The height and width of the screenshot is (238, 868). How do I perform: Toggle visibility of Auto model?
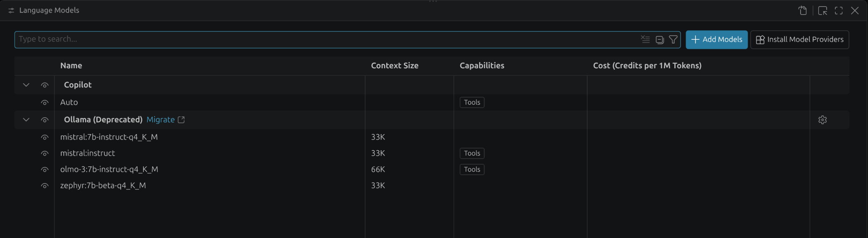45,102
